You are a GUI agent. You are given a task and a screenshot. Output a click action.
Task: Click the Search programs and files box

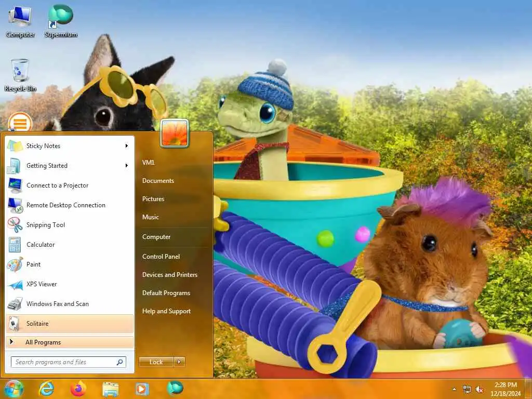(x=69, y=362)
